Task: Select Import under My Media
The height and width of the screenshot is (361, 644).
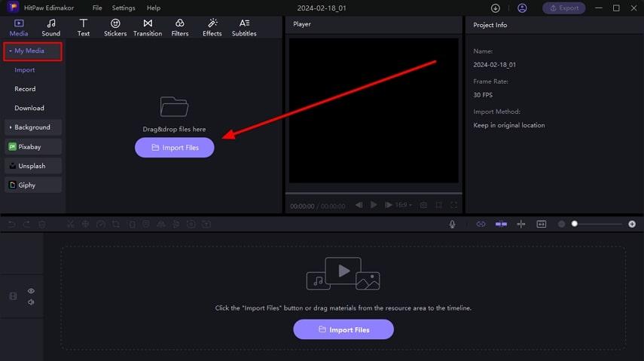Action: (25, 70)
